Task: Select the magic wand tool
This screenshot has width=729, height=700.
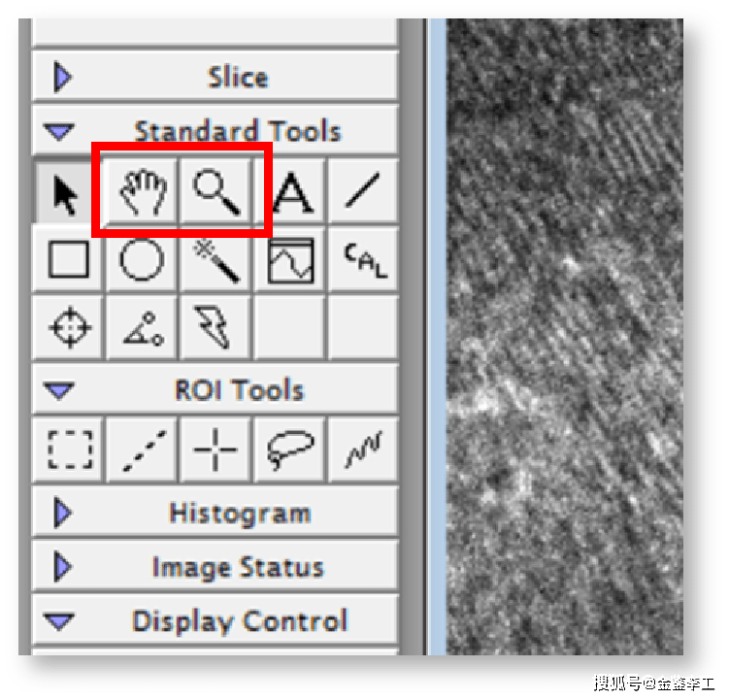Action: 215,259
